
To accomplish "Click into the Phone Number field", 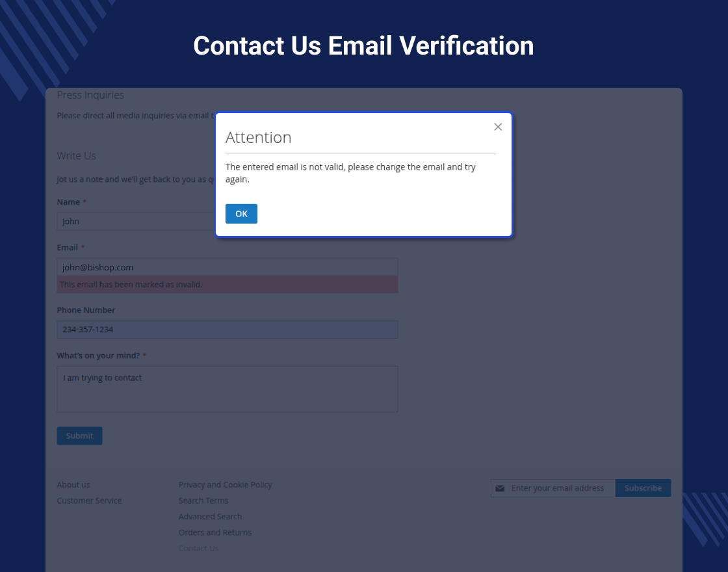I will (x=227, y=330).
